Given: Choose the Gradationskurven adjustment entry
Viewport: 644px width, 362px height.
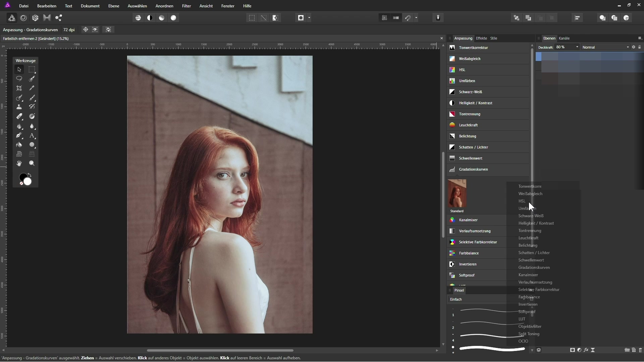Looking at the screenshot, I should click(473, 170).
